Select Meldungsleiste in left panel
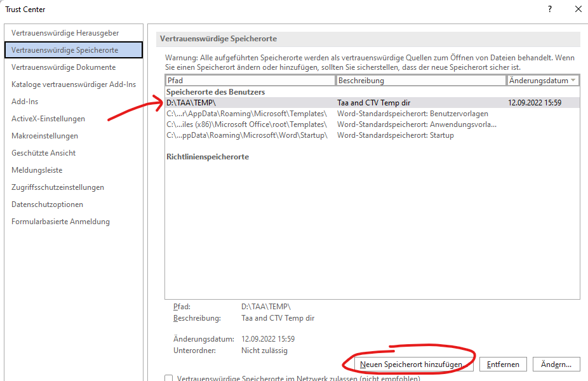Screen dimensions: 588x381 [36, 170]
